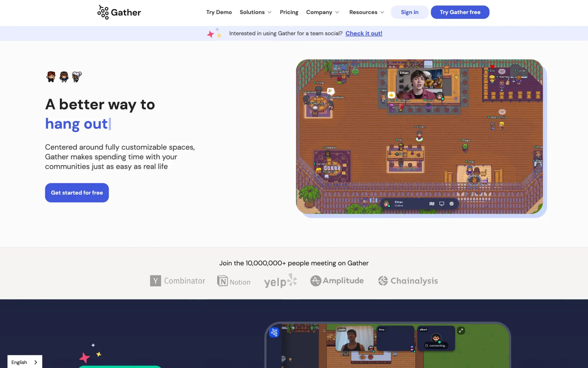Open the English language selector
588x368 pixels.
(25, 362)
